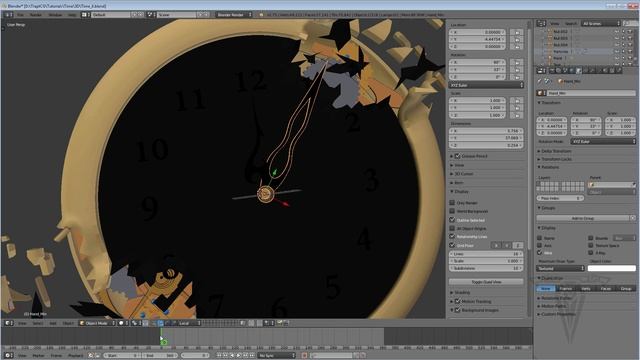640x360 pixels.
Task: Click the viewport shading mode icon
Action: tap(122, 323)
